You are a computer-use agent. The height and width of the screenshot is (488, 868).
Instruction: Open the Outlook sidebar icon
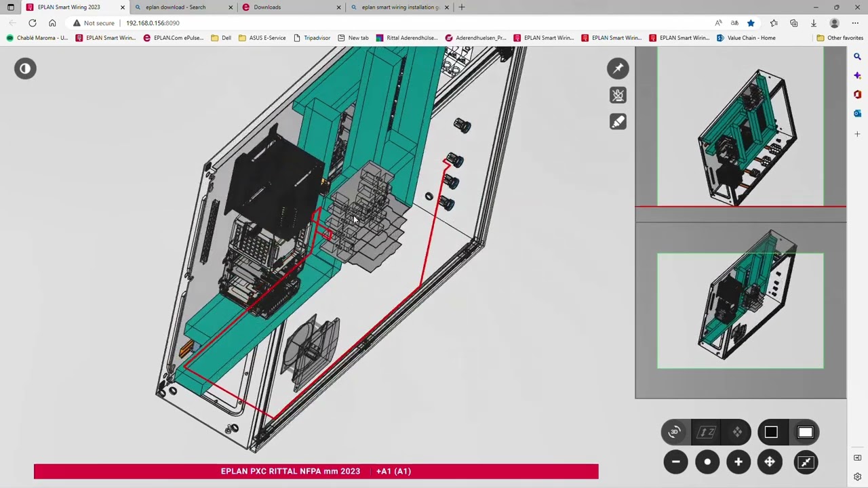tap(857, 113)
